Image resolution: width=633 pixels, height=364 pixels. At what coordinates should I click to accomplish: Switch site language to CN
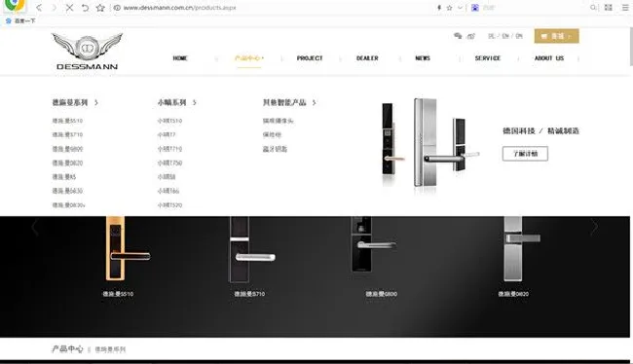(519, 36)
